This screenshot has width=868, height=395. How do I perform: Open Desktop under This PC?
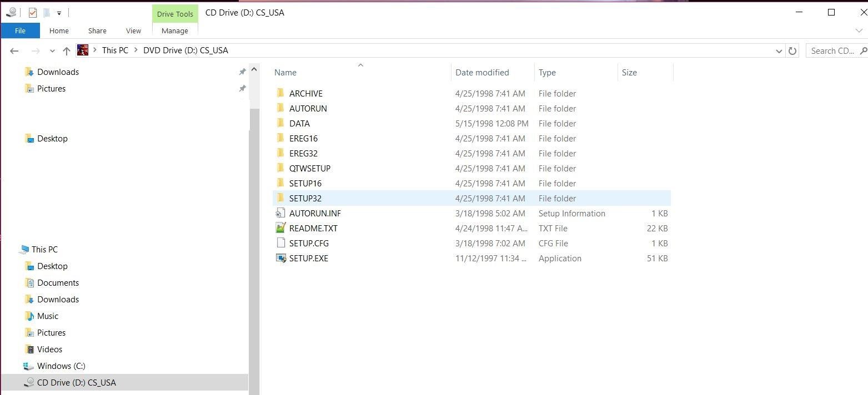coord(52,266)
